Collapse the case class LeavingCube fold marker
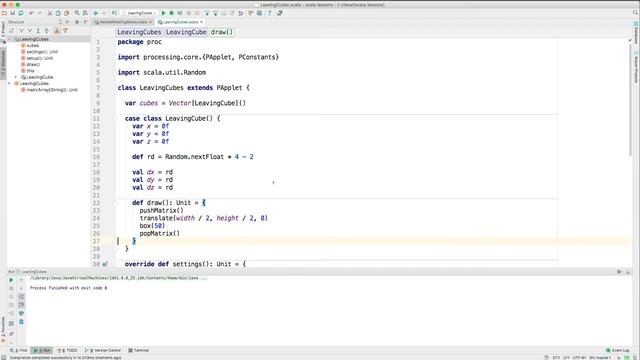Viewport: 640px width, 360px height. tap(116, 119)
